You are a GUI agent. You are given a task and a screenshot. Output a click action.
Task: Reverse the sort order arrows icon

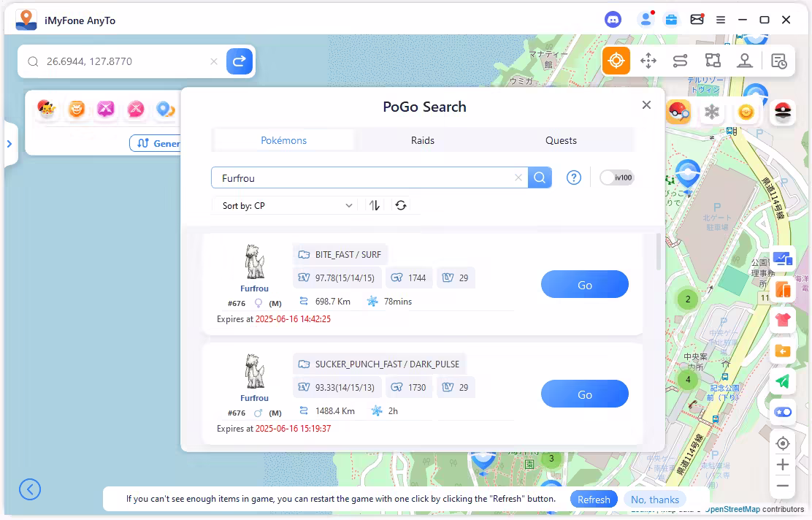pos(375,206)
